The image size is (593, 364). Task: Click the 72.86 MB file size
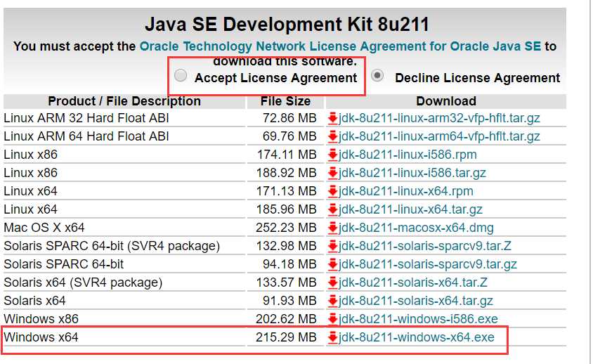point(289,118)
